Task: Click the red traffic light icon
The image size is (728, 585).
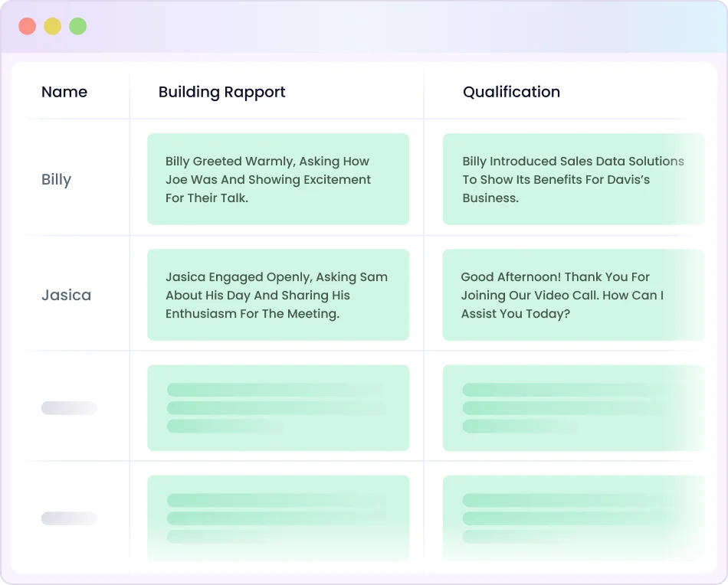Action: click(x=28, y=25)
